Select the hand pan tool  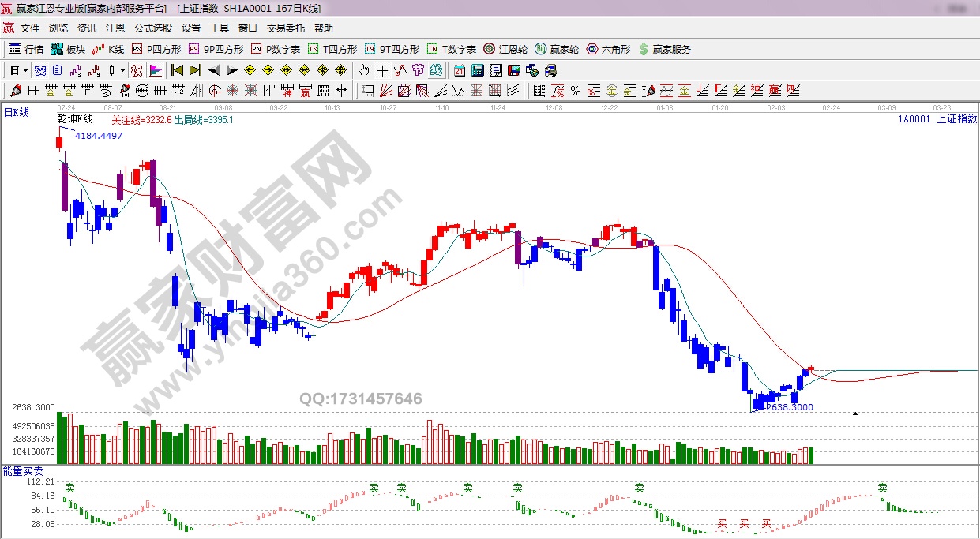pyautogui.click(x=363, y=70)
